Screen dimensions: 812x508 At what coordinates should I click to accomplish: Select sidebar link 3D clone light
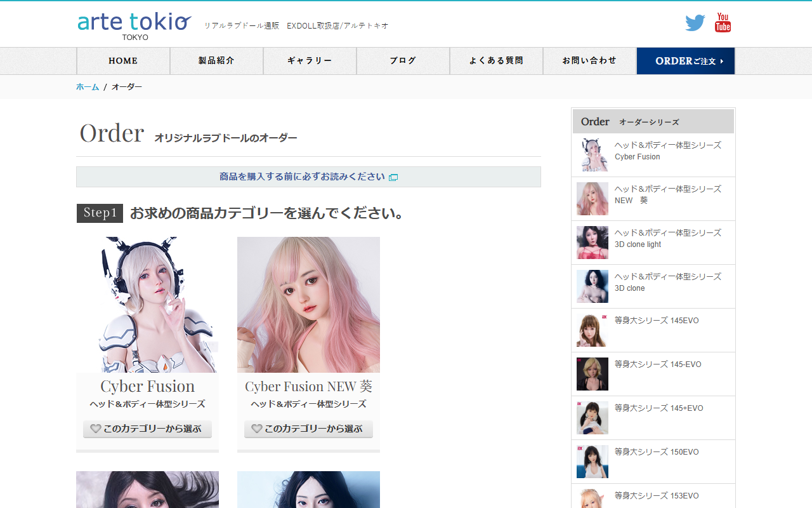tap(668, 239)
